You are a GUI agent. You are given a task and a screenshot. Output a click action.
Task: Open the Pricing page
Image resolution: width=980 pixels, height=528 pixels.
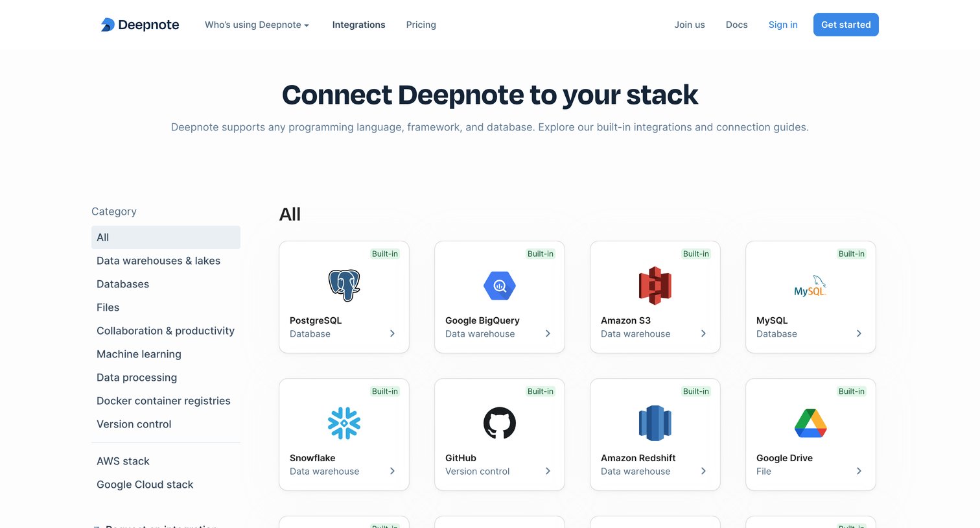coord(421,25)
